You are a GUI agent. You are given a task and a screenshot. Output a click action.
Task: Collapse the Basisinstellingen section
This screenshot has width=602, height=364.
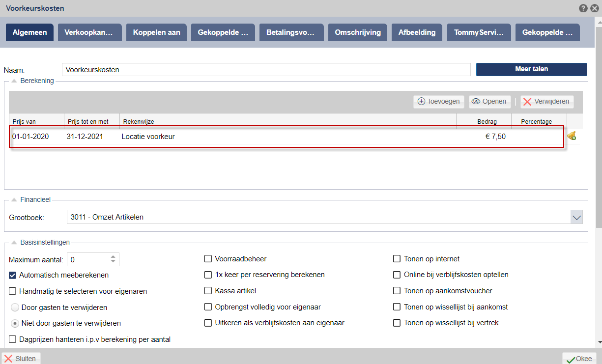pyautogui.click(x=14, y=242)
